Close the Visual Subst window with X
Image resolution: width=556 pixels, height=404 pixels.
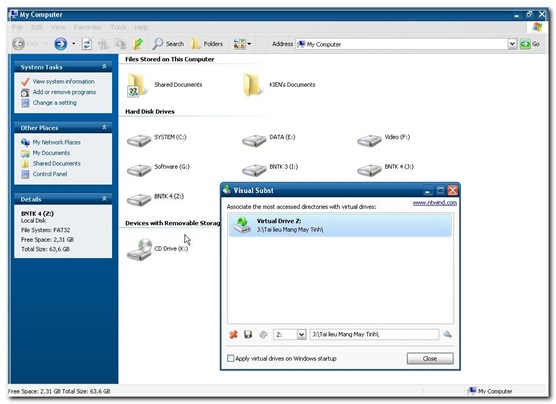click(x=452, y=190)
